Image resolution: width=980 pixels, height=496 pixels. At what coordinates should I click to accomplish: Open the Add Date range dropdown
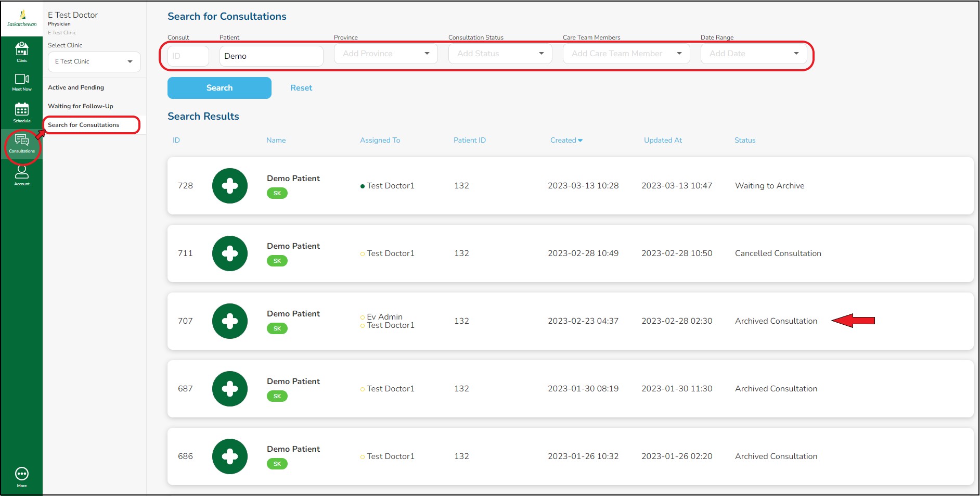point(753,54)
